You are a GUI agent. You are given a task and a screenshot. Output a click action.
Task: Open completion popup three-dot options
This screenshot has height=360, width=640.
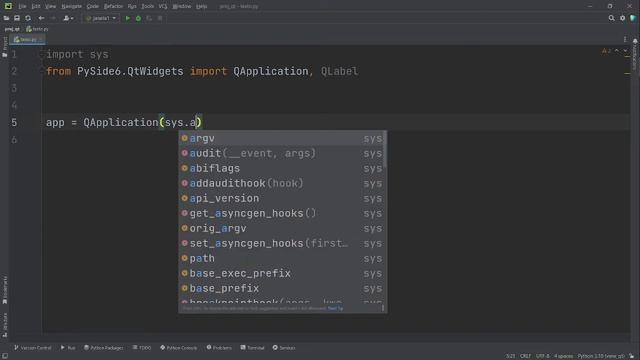point(383,308)
